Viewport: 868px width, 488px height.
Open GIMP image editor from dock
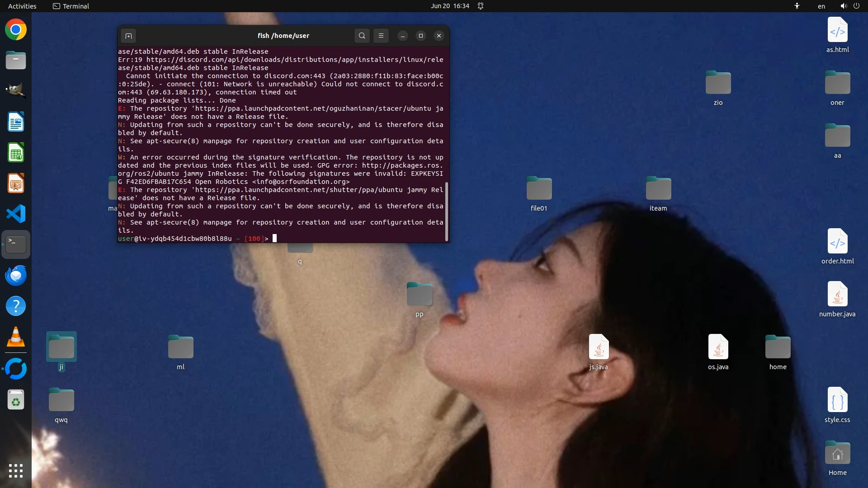point(16,90)
